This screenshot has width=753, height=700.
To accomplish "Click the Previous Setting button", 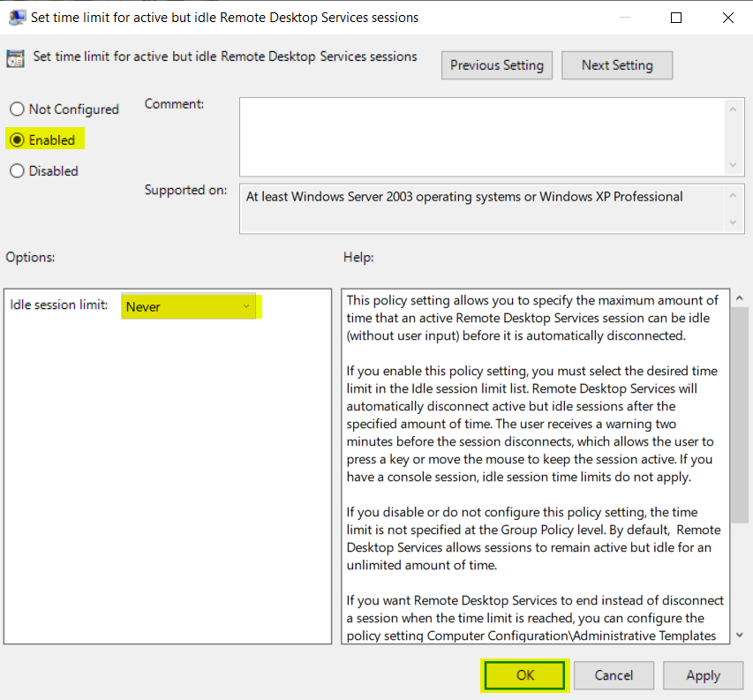I will pyautogui.click(x=496, y=64).
